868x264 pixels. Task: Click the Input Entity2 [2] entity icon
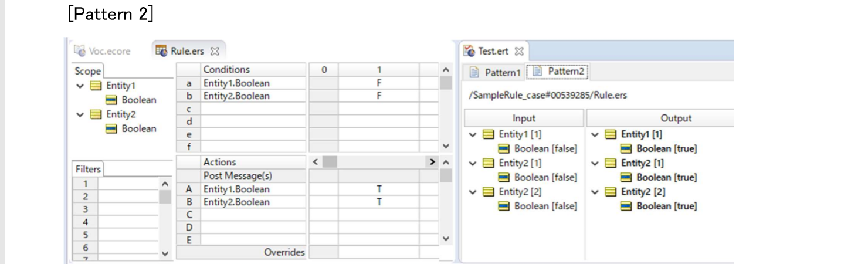(488, 192)
